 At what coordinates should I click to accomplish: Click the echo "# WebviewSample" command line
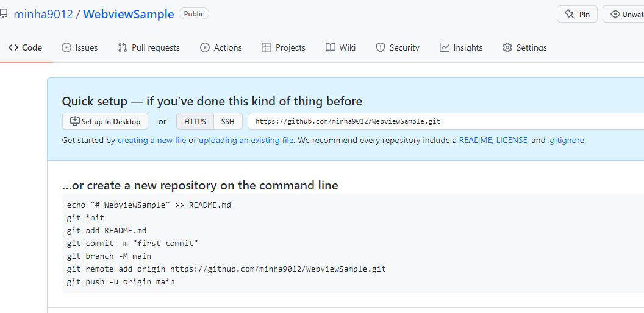point(149,205)
